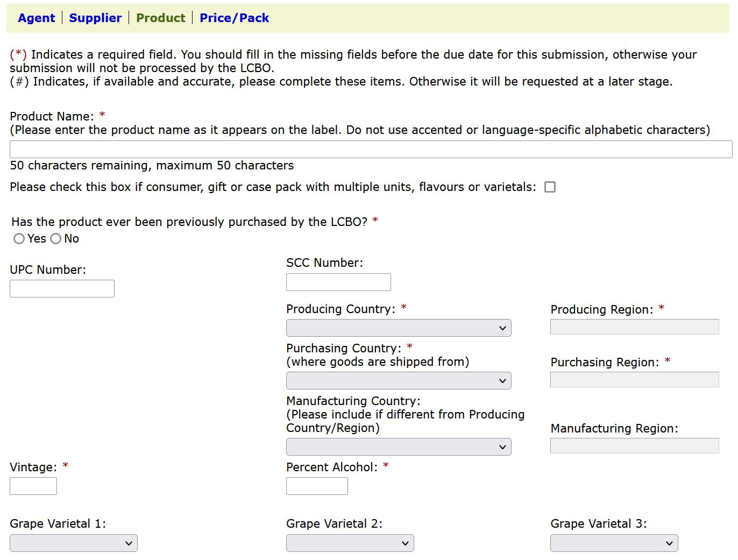The image size is (738, 560).
Task: Open the Purchasing Country dropdown
Action: click(x=399, y=381)
